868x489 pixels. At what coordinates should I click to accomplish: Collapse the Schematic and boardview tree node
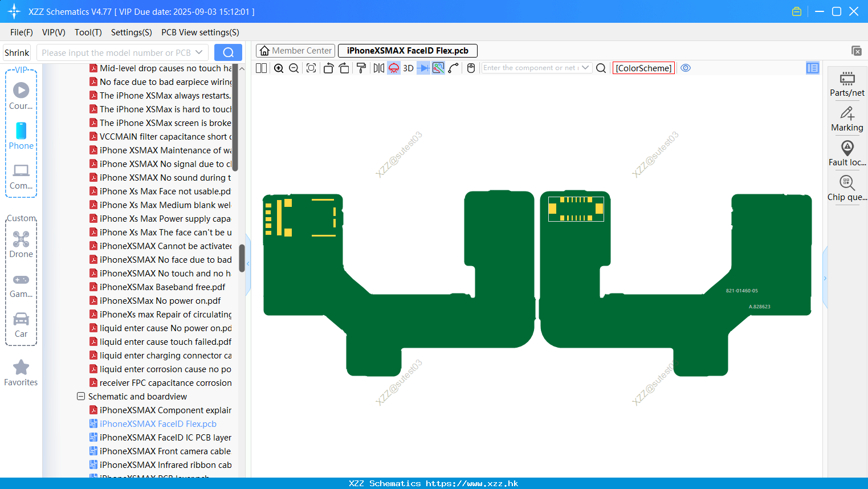pos(81,396)
